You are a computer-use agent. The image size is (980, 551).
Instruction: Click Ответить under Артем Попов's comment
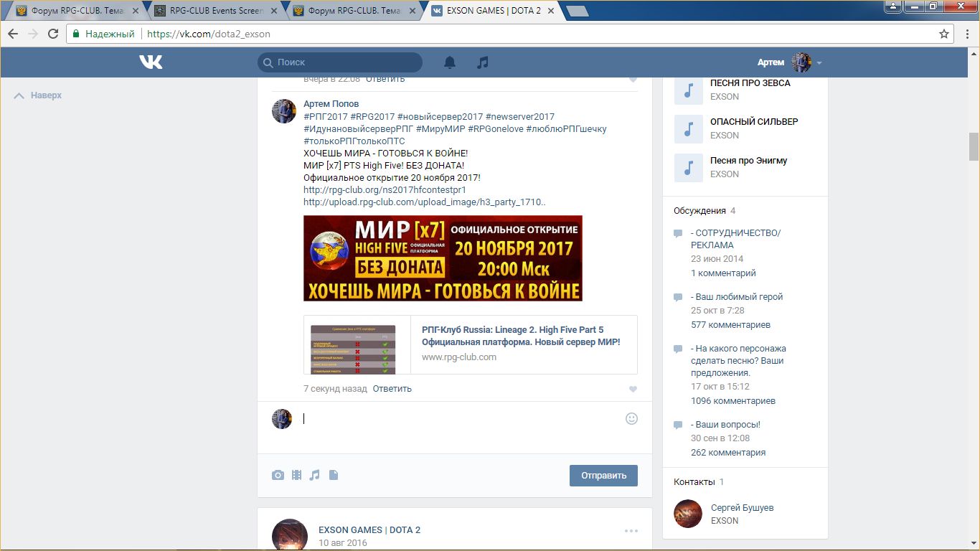tap(392, 389)
